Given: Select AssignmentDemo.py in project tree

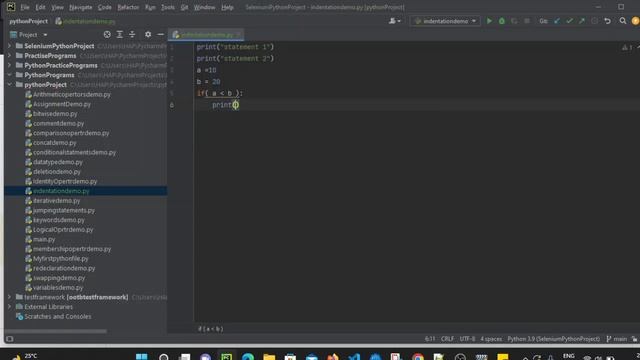Looking at the screenshot, I should point(62,104).
